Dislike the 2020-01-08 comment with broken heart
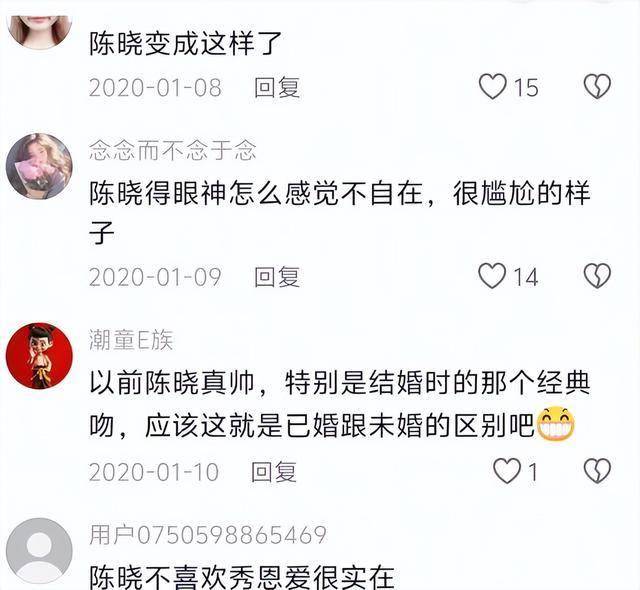640x590 pixels. coord(597,86)
